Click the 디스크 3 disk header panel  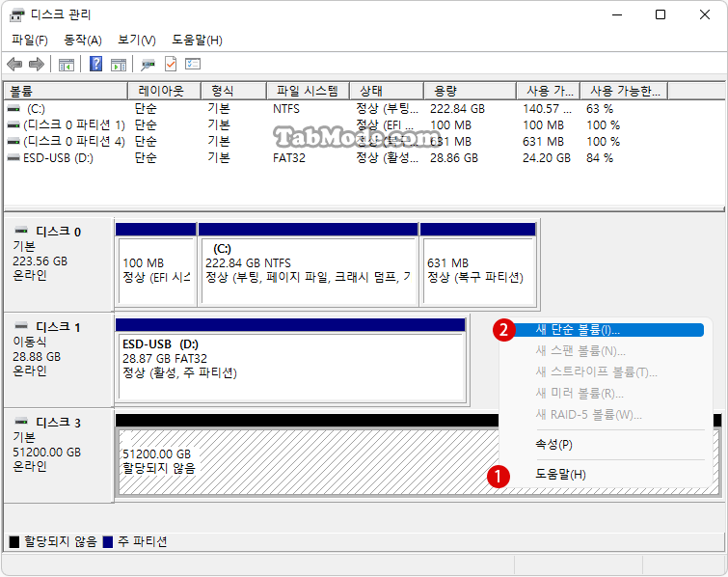pos(59,455)
